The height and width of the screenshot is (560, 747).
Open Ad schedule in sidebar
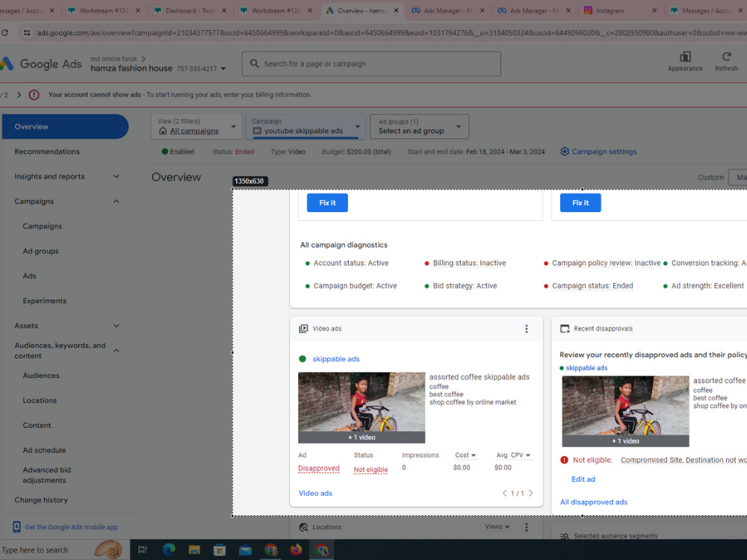click(x=44, y=450)
